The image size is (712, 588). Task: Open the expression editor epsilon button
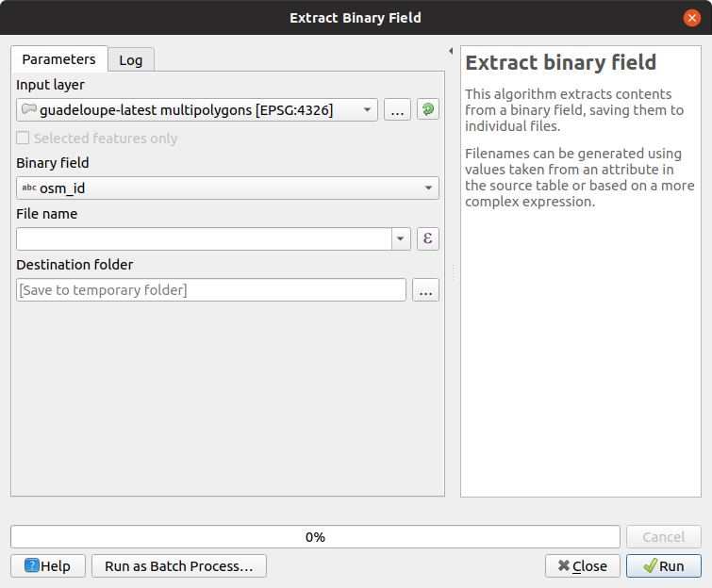(x=428, y=238)
